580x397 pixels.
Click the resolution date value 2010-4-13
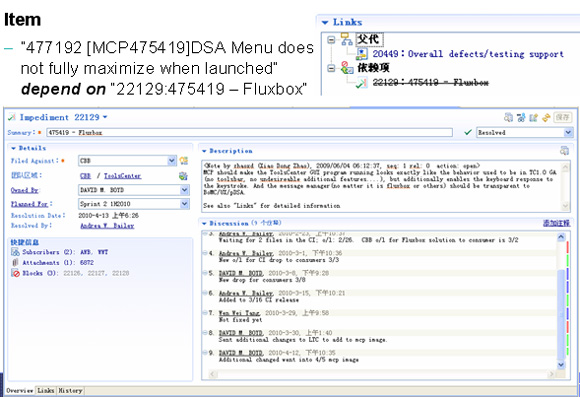coord(108,215)
